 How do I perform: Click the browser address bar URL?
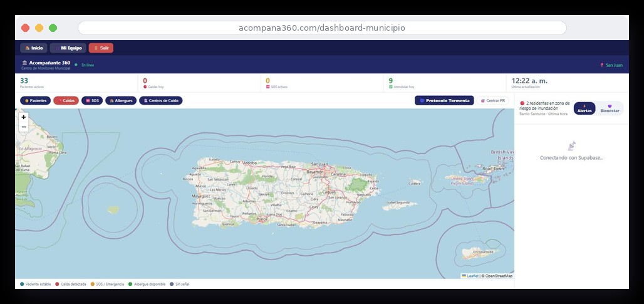tap(322, 28)
